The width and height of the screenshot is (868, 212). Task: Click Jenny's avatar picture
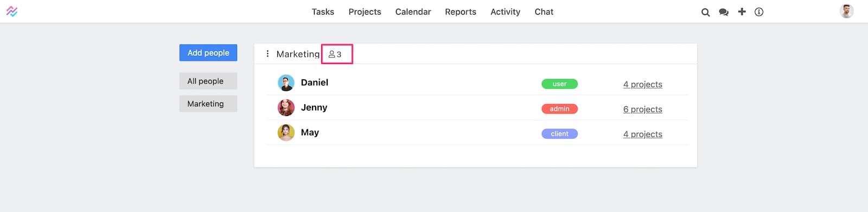(286, 108)
